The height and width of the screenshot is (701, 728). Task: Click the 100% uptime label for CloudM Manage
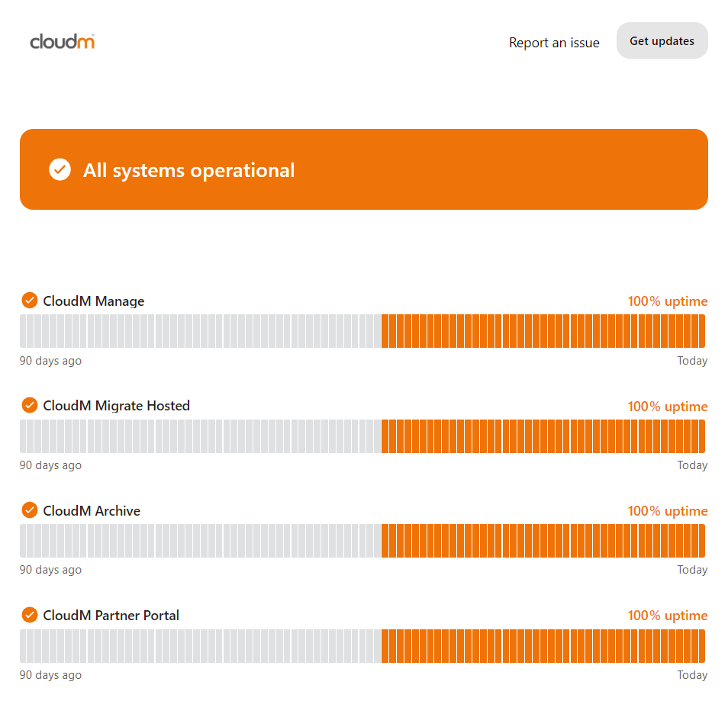pyautogui.click(x=668, y=301)
